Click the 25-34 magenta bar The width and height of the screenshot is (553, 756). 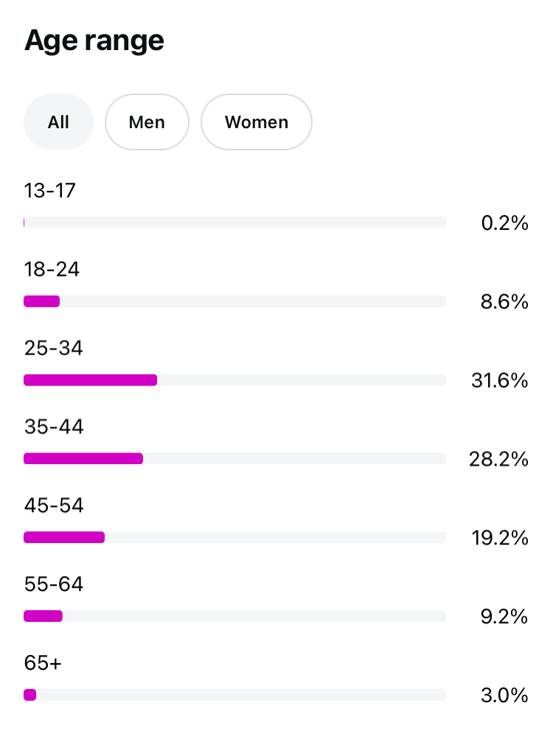91,380
